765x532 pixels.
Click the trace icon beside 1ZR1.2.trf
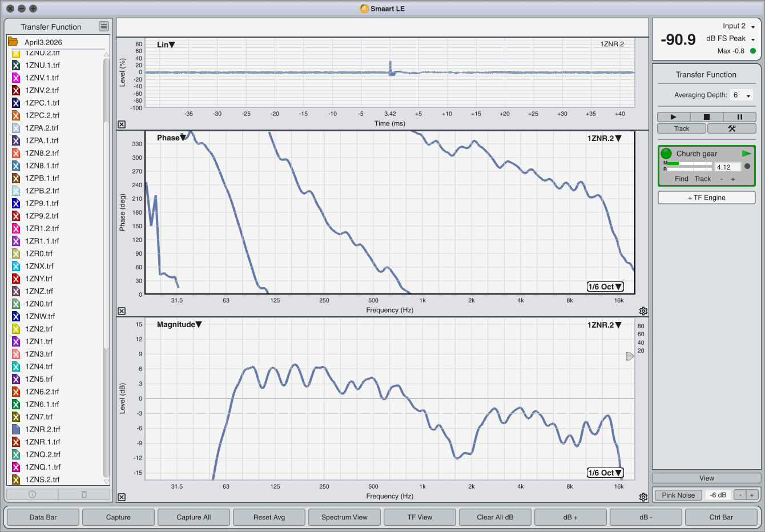(x=16, y=228)
